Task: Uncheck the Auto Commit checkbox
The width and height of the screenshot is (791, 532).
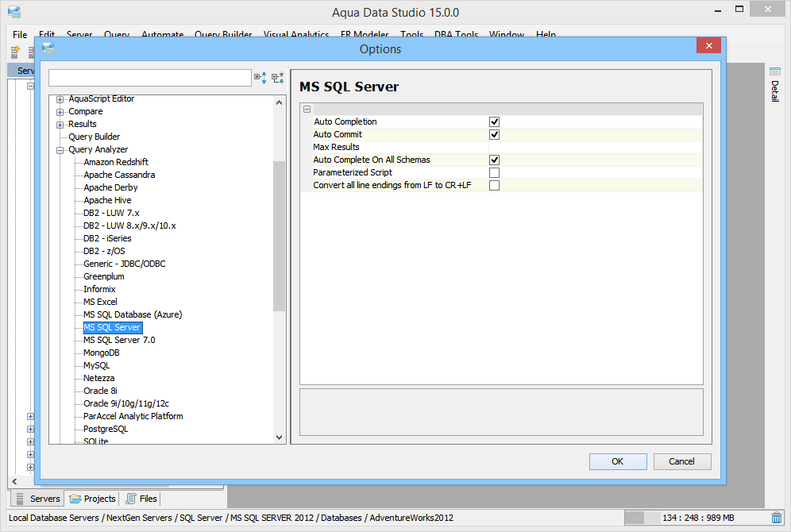Action: (x=494, y=134)
